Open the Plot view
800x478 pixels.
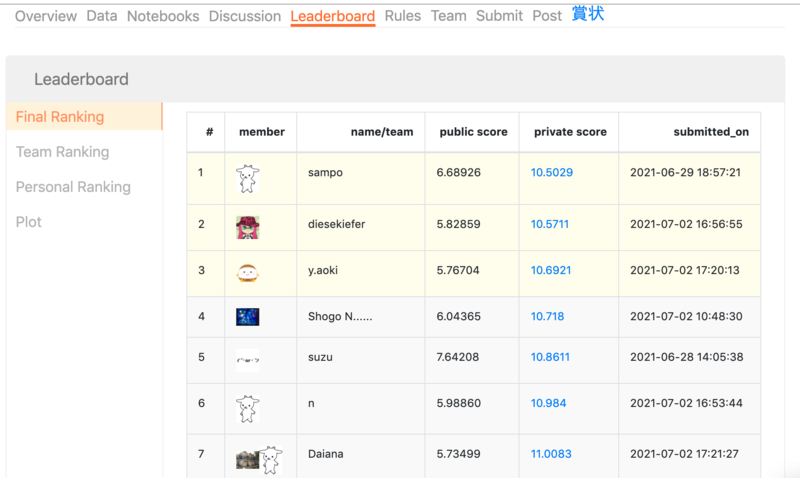29,222
